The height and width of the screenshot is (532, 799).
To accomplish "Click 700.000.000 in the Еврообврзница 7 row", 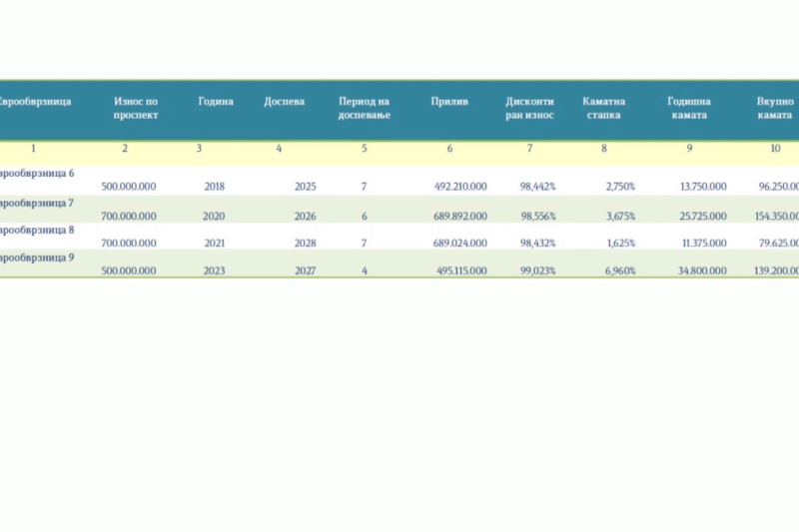I will coord(129,217).
